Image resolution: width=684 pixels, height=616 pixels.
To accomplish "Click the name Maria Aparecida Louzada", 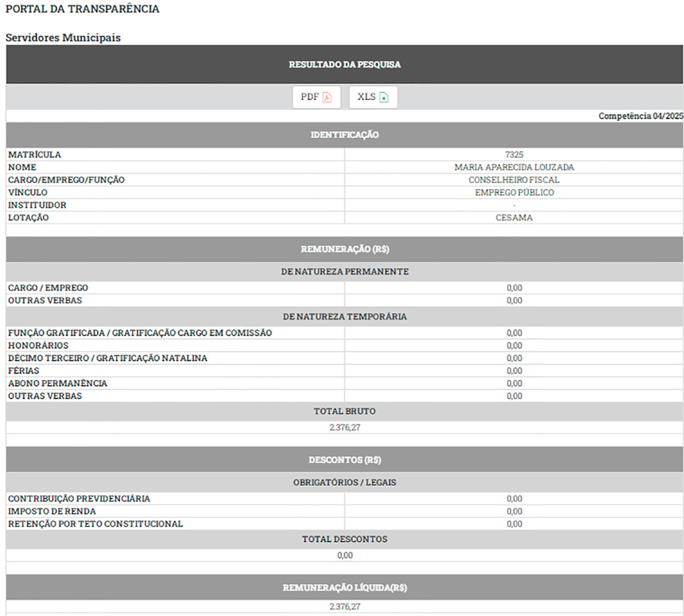I will point(514,167).
